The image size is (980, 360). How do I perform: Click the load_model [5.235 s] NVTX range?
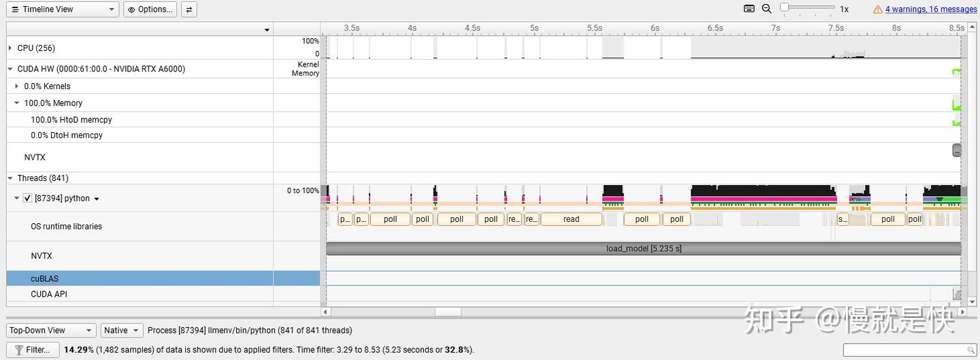(644, 248)
